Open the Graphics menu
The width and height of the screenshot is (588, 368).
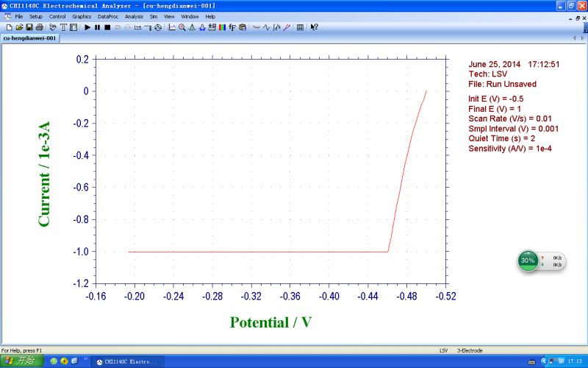[x=82, y=16]
